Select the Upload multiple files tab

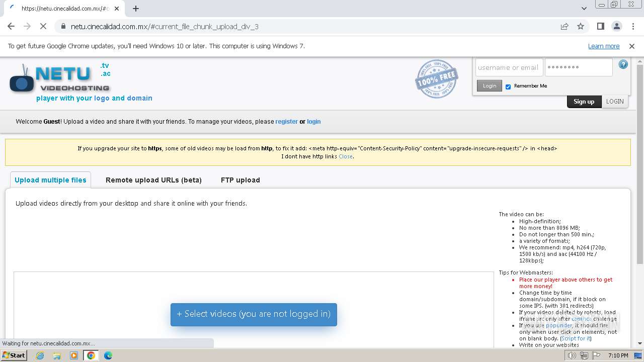tap(50, 180)
